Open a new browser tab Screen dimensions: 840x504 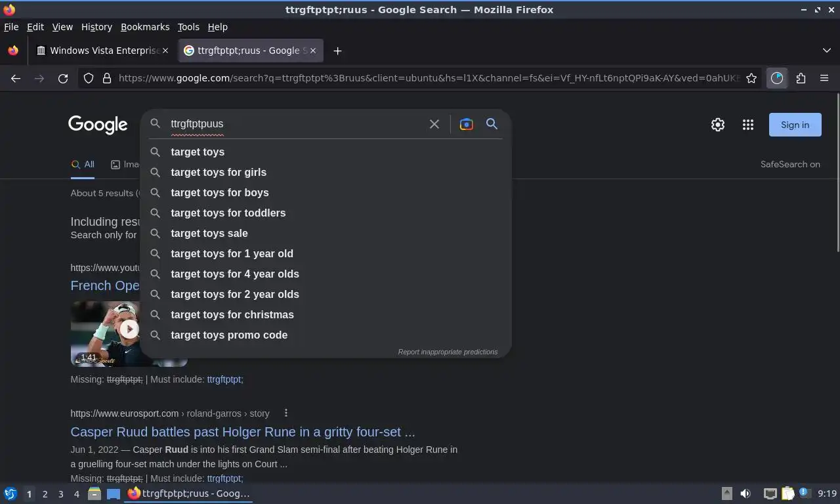[x=337, y=51]
